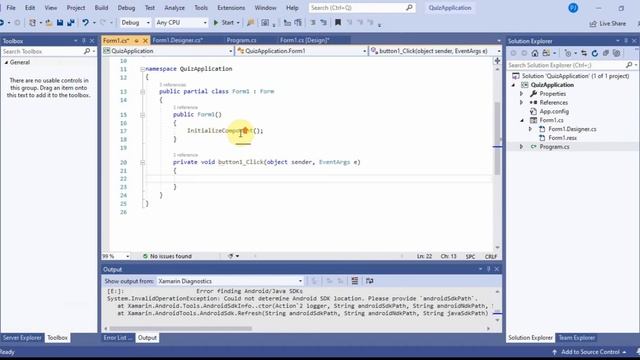Click the Find in Files toolbar icon

click(250, 22)
